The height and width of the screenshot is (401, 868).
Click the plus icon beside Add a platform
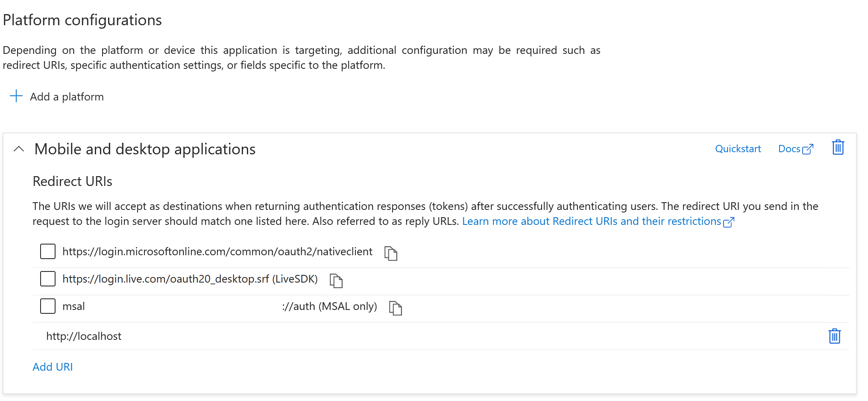(16, 96)
